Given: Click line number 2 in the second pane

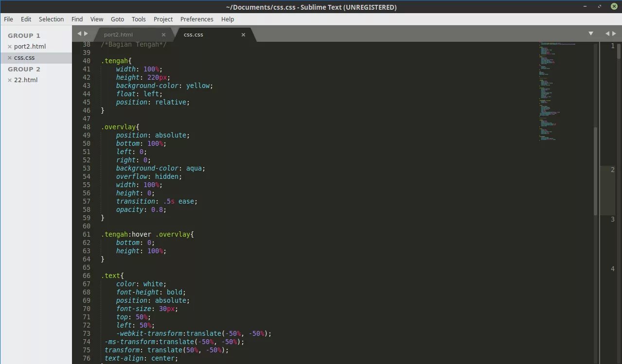Looking at the screenshot, I should (613, 170).
